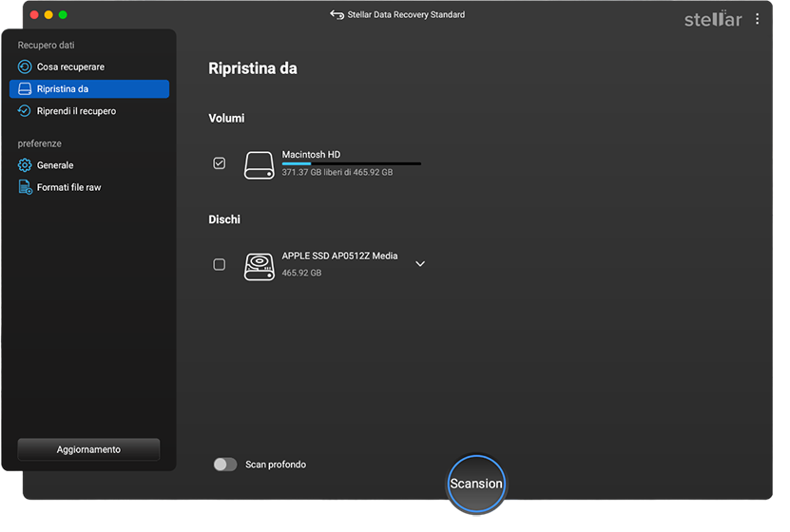This screenshot has width=790, height=532.
Task: Select Ripristina da in the sidebar
Action: (89, 88)
